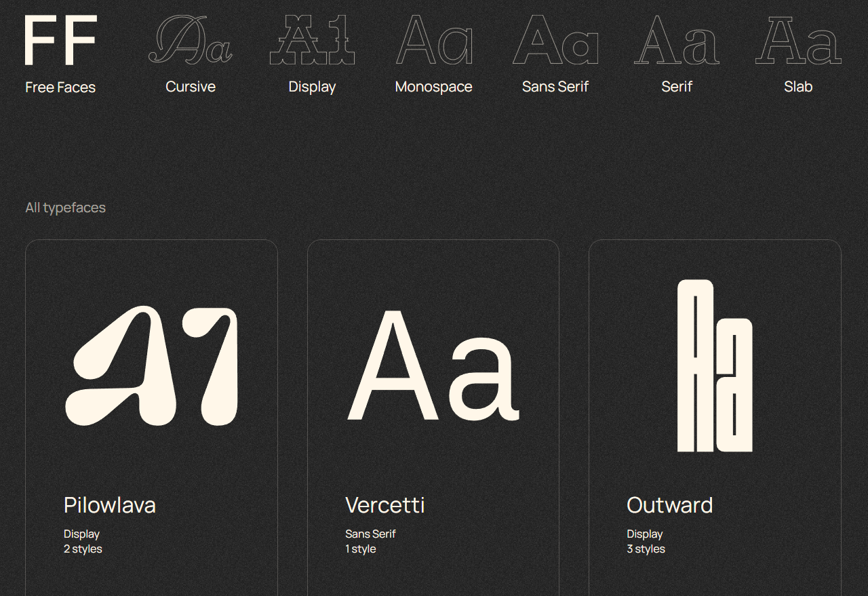Open the Serif category outline icon
This screenshot has height=596, width=868.
point(677,41)
